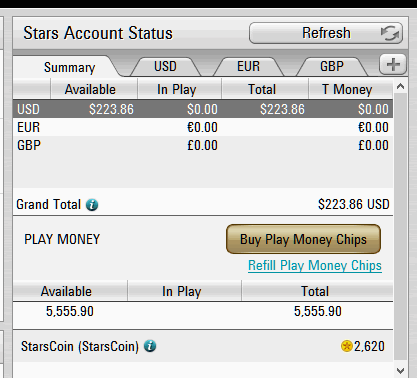The image size is (417, 378).
Task: Click the vertical scrollbar track
Action: tap(400, 227)
